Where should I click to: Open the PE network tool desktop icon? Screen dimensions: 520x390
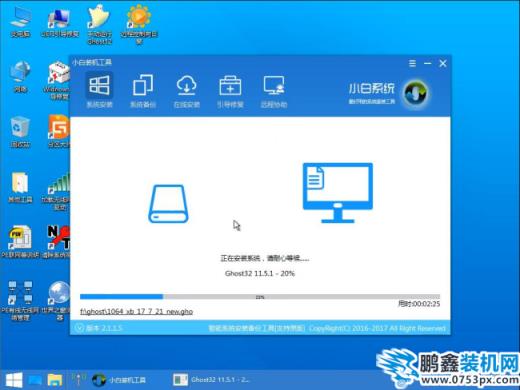pos(20,242)
